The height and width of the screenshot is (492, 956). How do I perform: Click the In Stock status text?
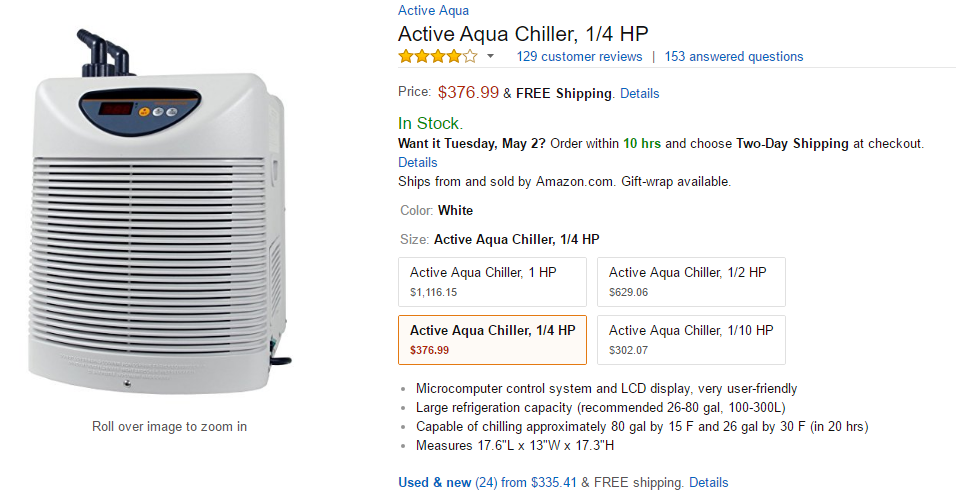point(430,124)
